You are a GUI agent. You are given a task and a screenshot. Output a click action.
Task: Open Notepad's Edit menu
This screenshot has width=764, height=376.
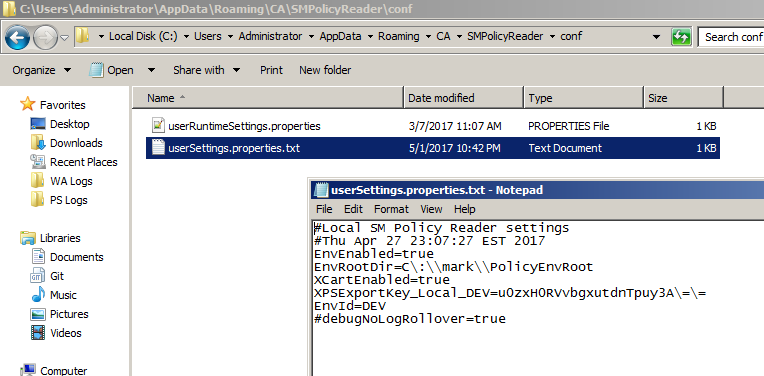[353, 209]
